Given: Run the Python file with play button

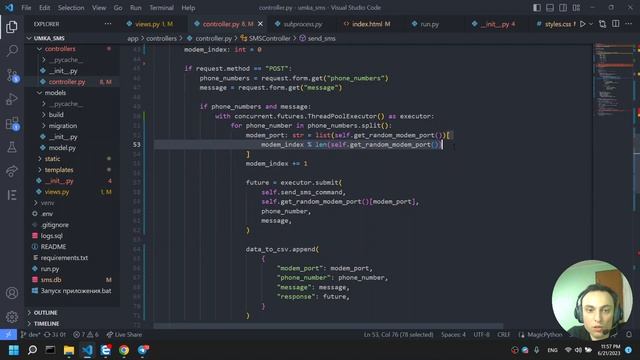Looking at the screenshot, I should point(583,24).
